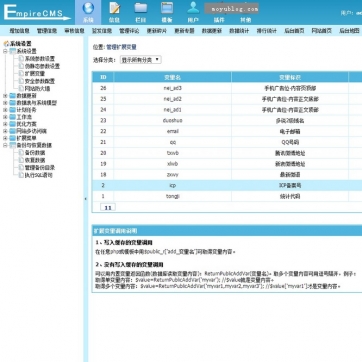Open 备份数据 in the sidebar tree
The width and height of the screenshot is (362, 362).
click(35, 153)
